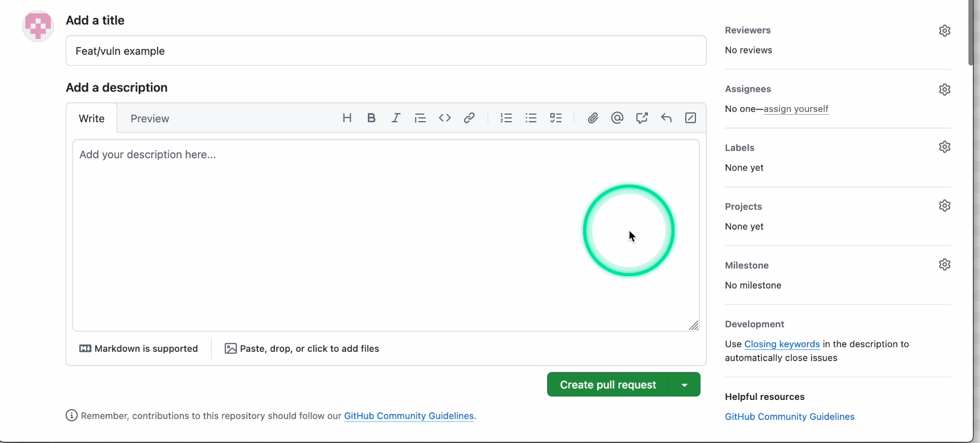Select the Write tab

[x=91, y=118]
